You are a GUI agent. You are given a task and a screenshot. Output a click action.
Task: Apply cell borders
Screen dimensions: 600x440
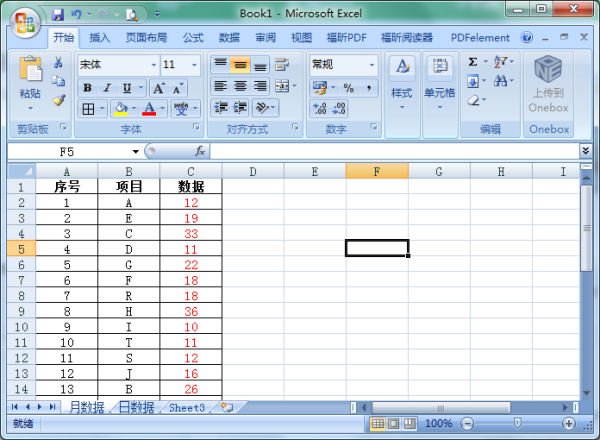[x=88, y=109]
